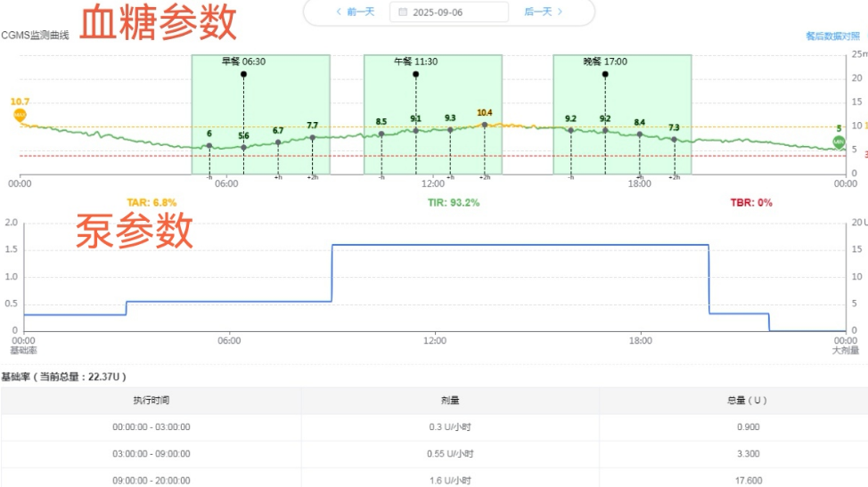868x487 pixels.
Task: Select the 8.5 pre-lunch data point
Action: (381, 134)
